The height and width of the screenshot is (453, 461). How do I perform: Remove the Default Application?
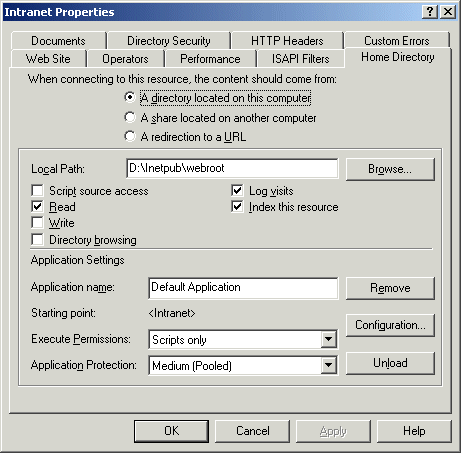(x=390, y=288)
